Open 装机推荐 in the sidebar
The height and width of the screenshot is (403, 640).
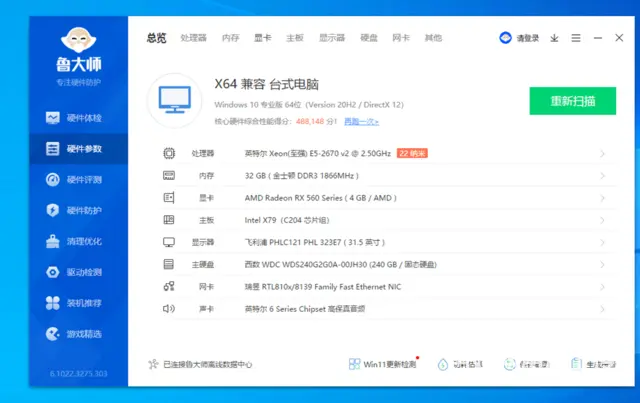(x=78, y=303)
